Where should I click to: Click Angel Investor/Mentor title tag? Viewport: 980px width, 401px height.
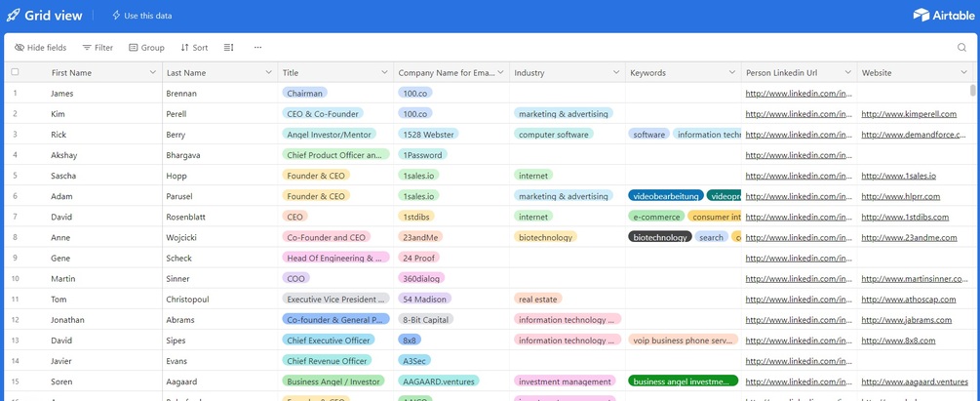(x=330, y=135)
